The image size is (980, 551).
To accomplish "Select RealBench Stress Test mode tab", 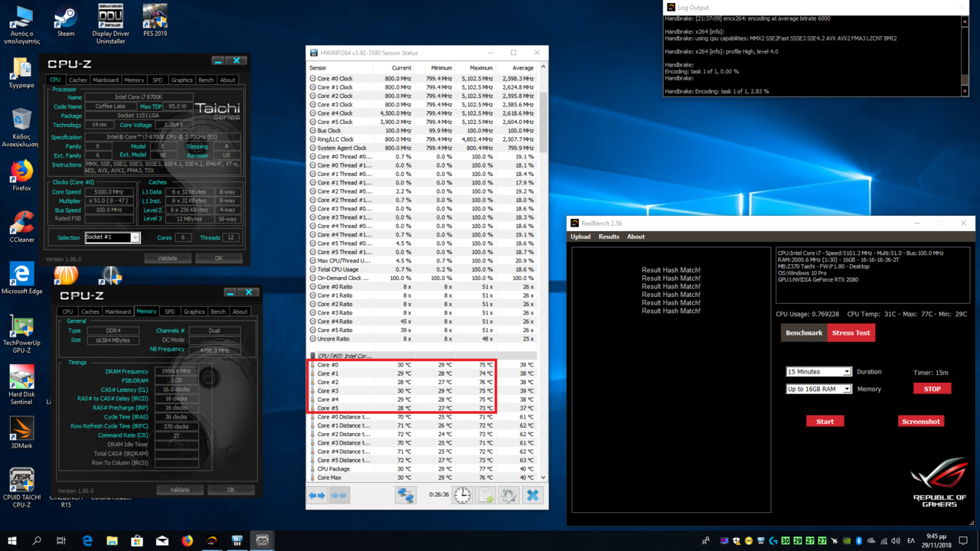I will point(851,333).
